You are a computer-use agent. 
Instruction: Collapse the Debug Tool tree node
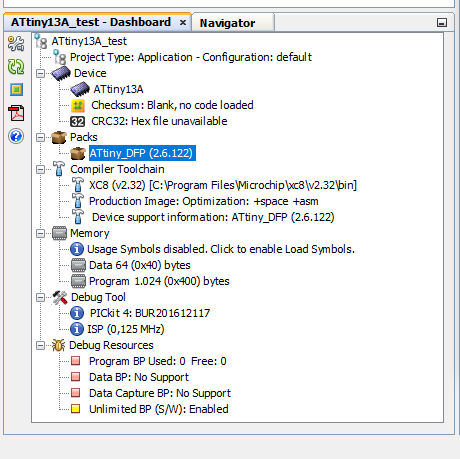click(40, 297)
